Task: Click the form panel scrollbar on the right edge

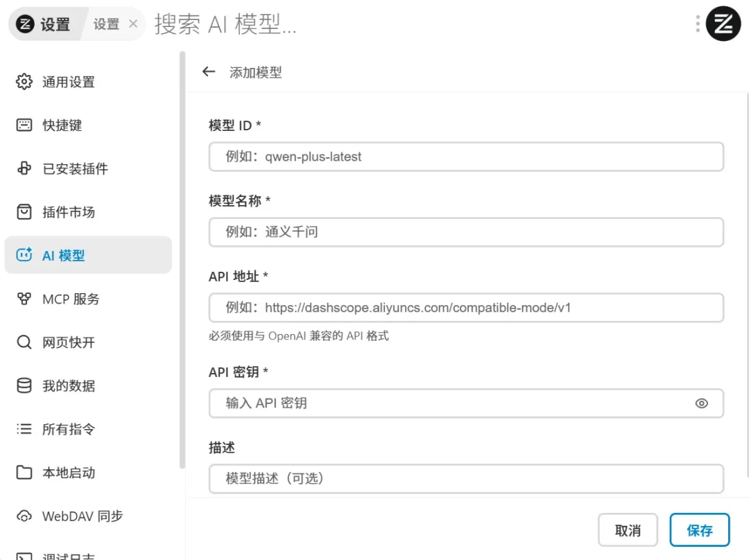Action: point(747,285)
